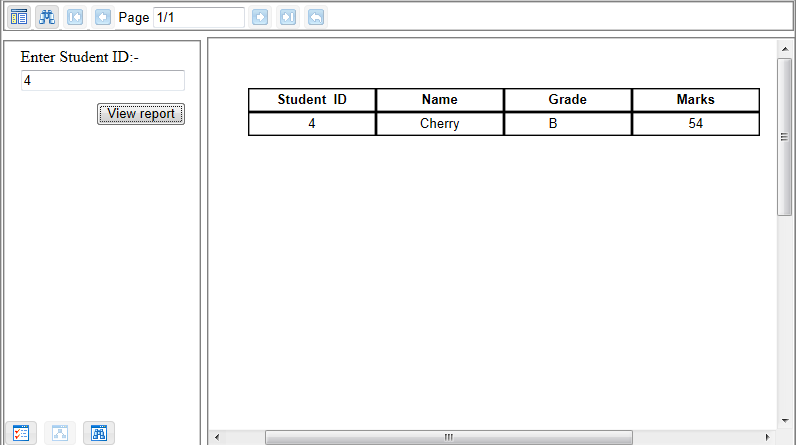796x445 pixels.
Task: Go to the first page
Action: (75, 17)
